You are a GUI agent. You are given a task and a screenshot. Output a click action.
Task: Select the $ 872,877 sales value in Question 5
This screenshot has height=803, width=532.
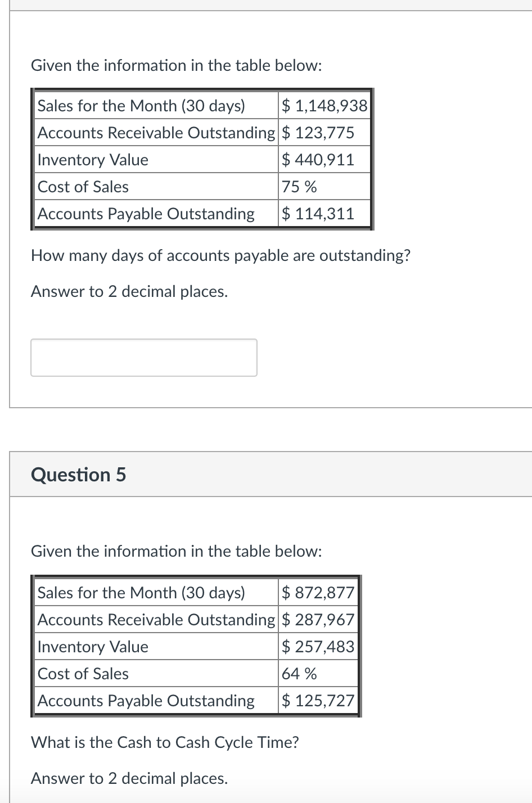[318, 592]
